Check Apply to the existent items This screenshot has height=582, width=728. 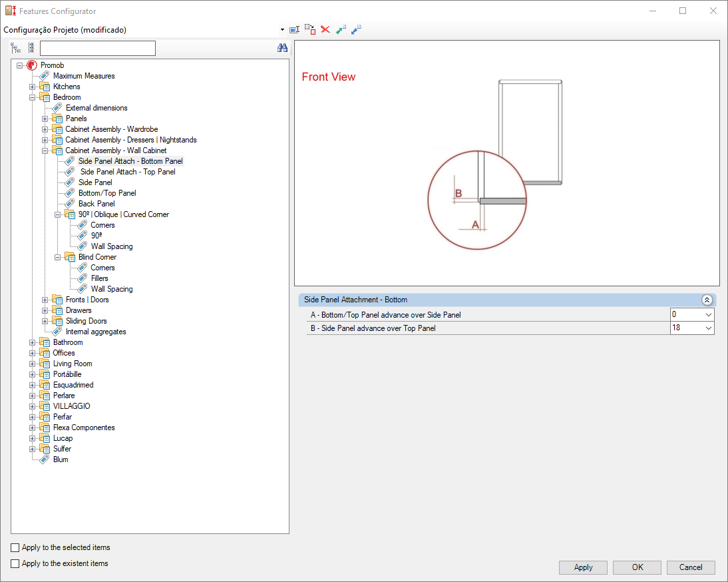[x=15, y=563]
